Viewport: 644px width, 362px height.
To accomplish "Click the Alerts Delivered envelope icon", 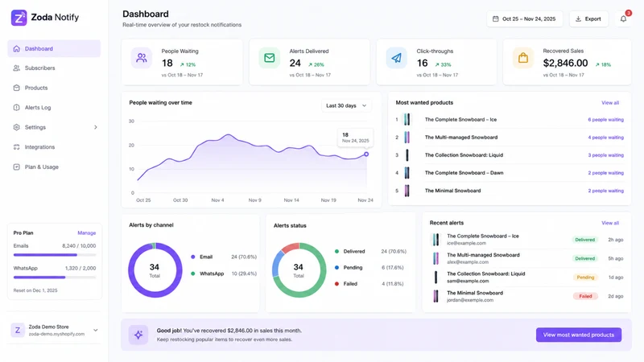I will tap(270, 58).
